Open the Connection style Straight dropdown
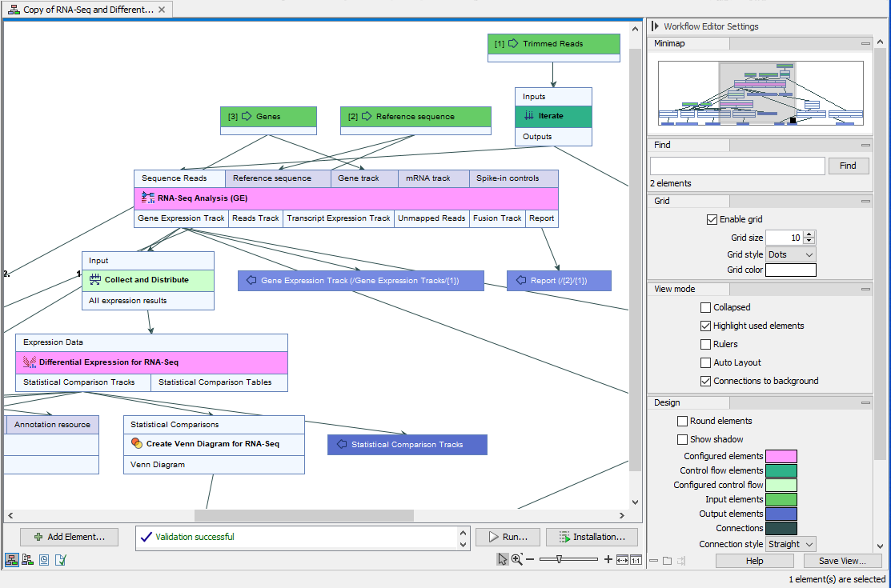 [790, 543]
